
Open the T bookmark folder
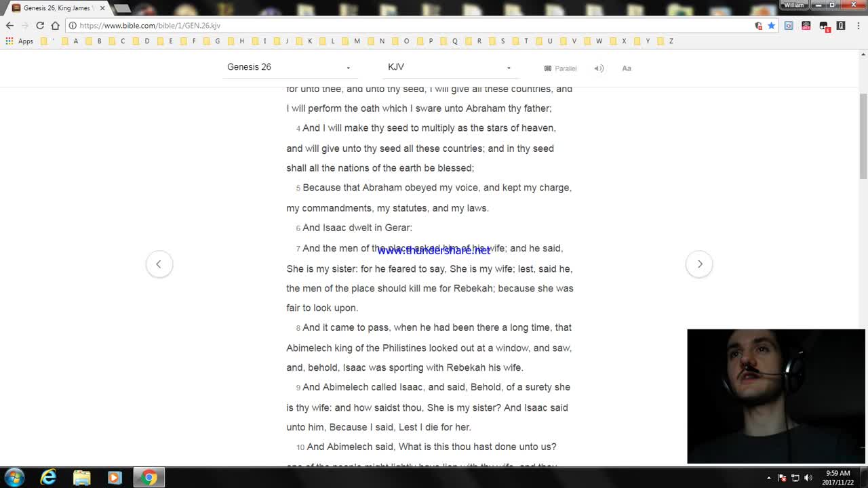point(521,41)
